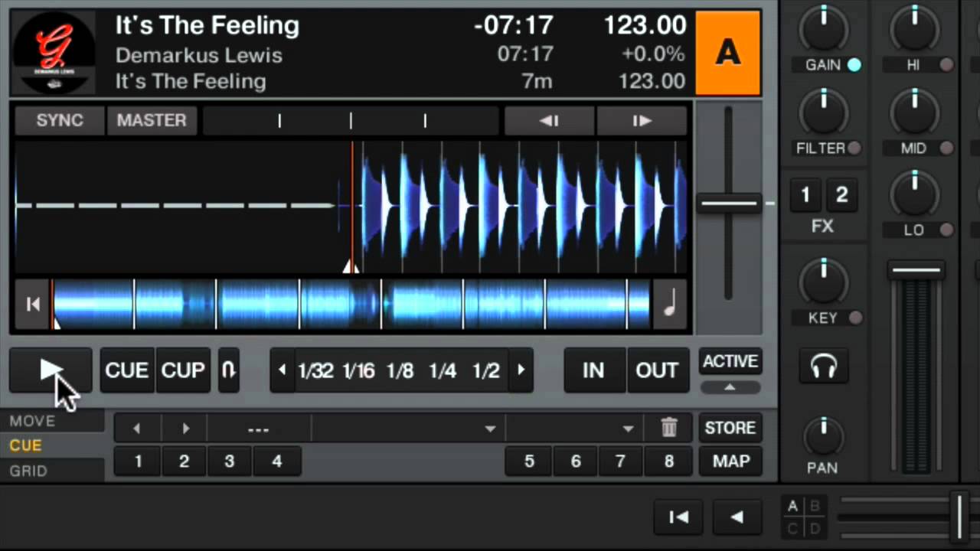
Task: Select 1/16 loop size
Action: [358, 371]
